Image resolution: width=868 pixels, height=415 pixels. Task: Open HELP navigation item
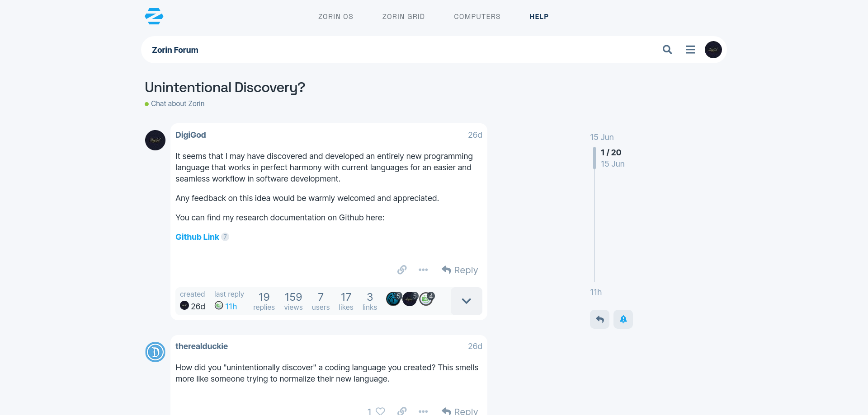point(539,17)
